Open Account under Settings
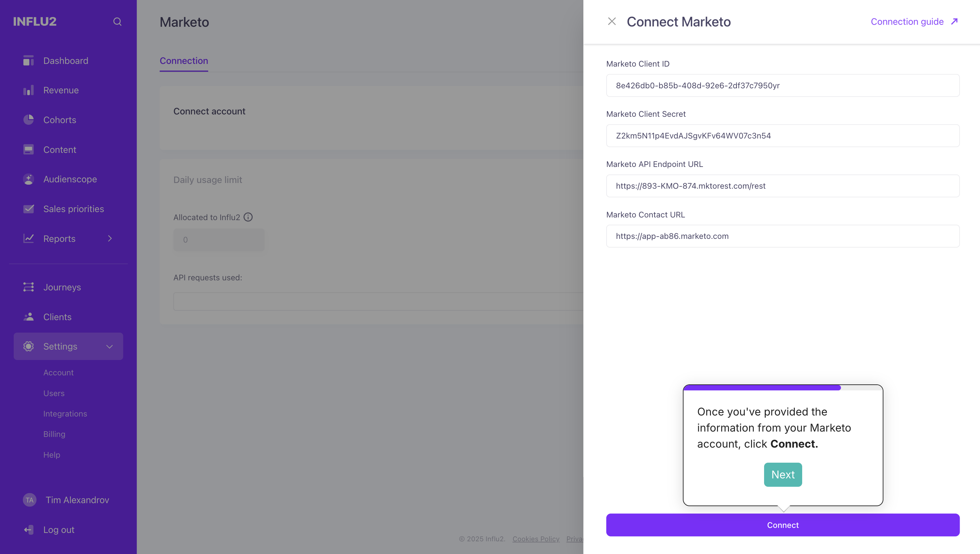Screen dimensions: 980x554 coord(58,372)
